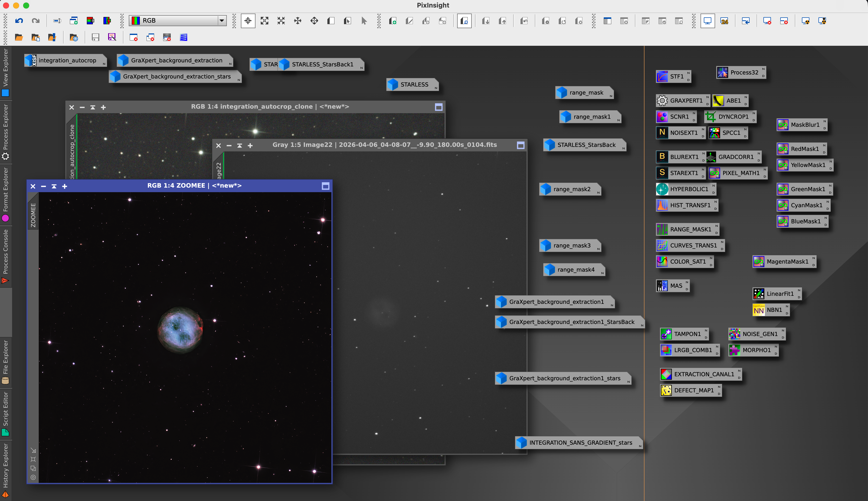Click the Redo arrow in the toolbar
The height and width of the screenshot is (501, 868).
click(x=35, y=21)
